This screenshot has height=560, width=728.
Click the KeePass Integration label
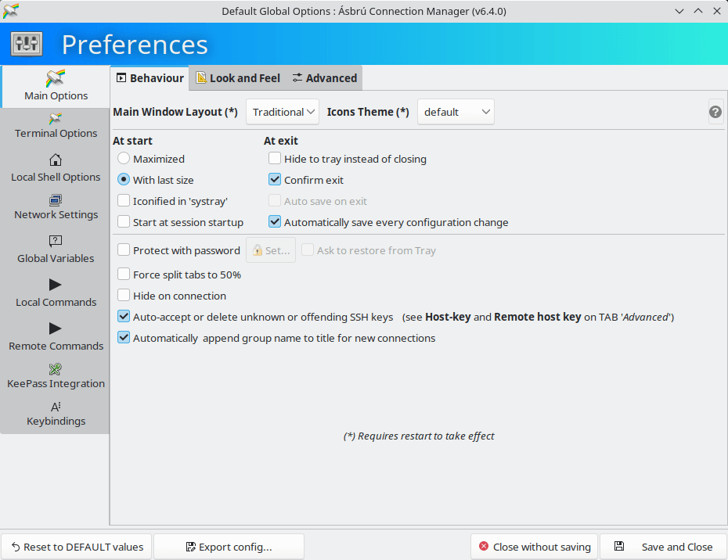pyautogui.click(x=56, y=383)
